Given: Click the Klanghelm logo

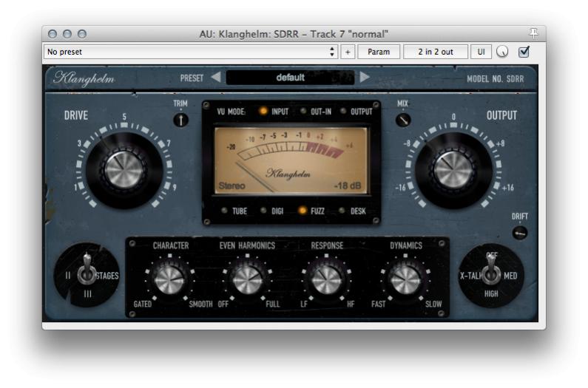Looking at the screenshot, I should click(x=84, y=78).
